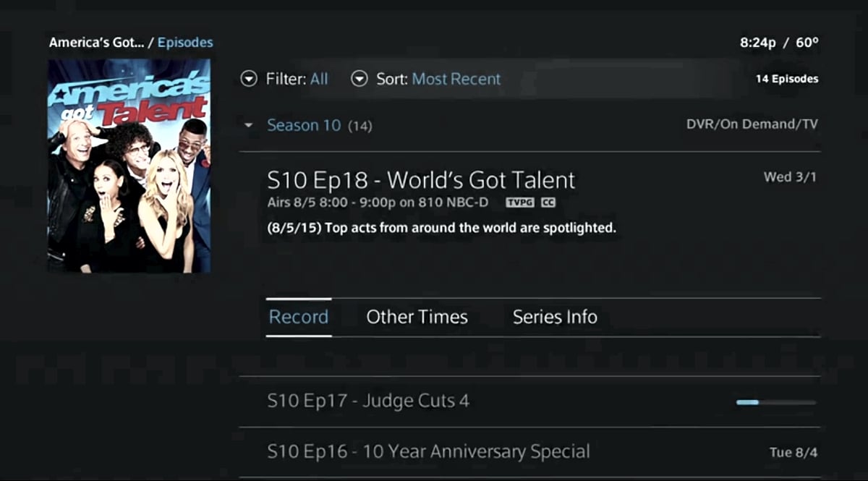Click the Sort circle-arrow icon

(359, 79)
